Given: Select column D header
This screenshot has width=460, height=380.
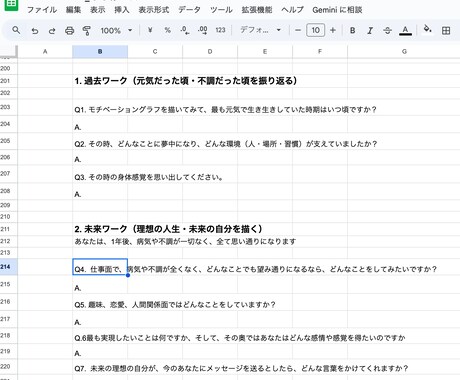Looking at the screenshot, I should [x=210, y=52].
